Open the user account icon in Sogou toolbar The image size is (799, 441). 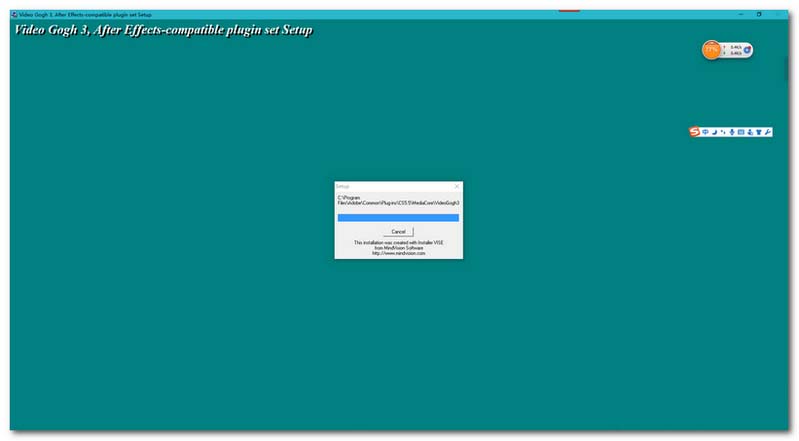(750, 132)
